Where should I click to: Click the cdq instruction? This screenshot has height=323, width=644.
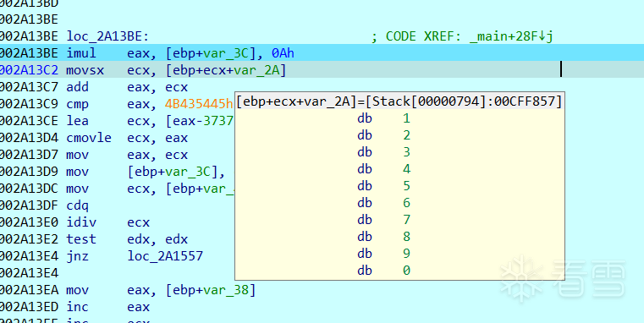point(77,205)
